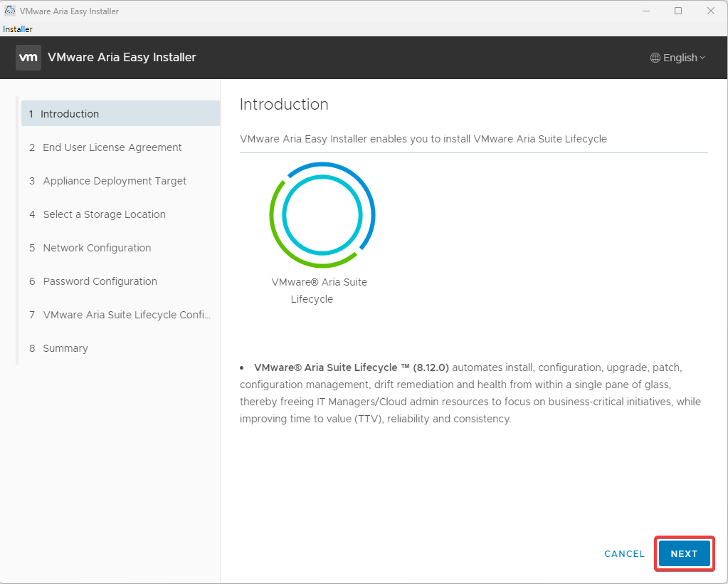Click the bold '(8.12.0)' version text

point(431,367)
